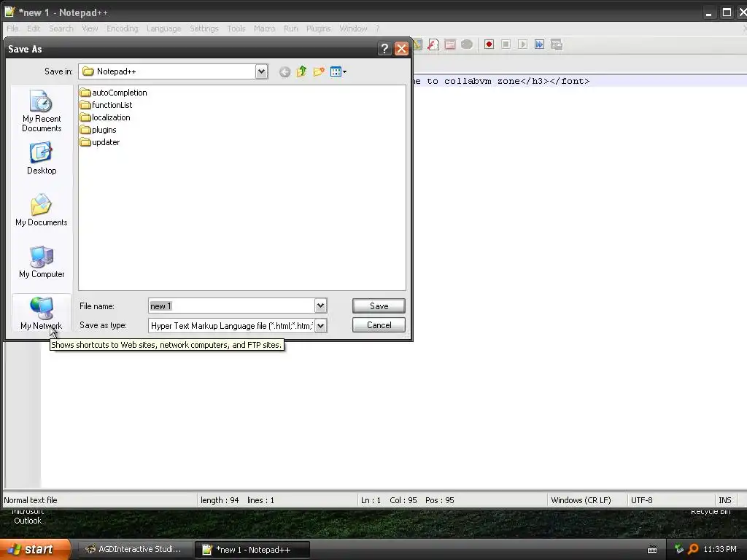Select the functionList folder

pos(107,105)
